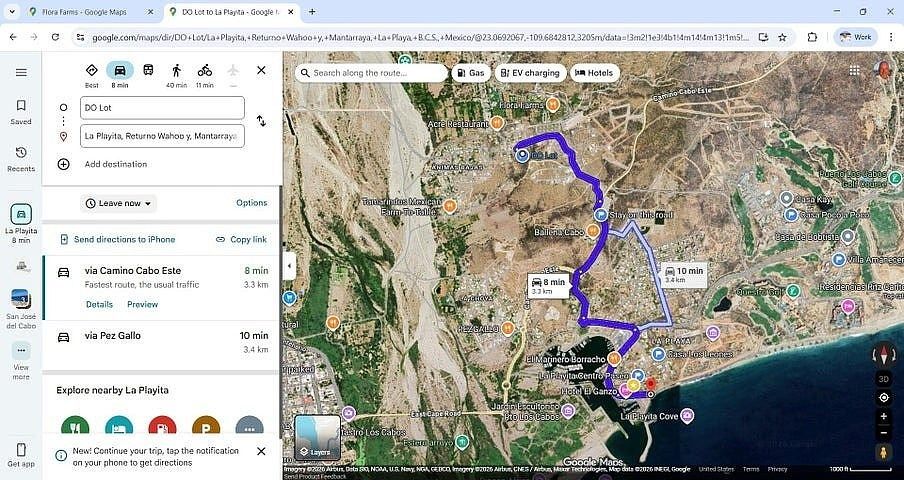
Task: Click the Hotels filter chip
Action: [x=594, y=73]
